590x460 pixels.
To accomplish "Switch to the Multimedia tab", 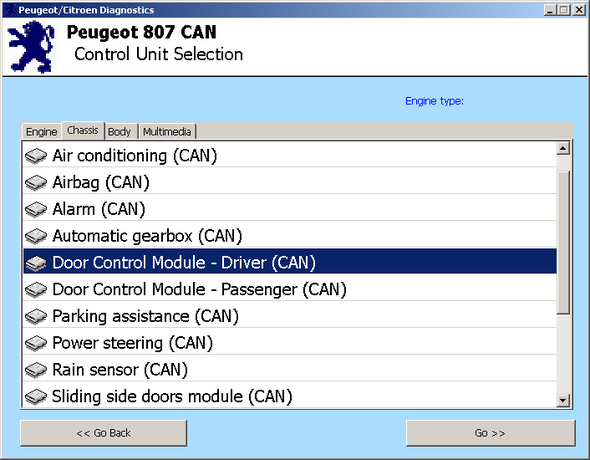I will (x=167, y=132).
